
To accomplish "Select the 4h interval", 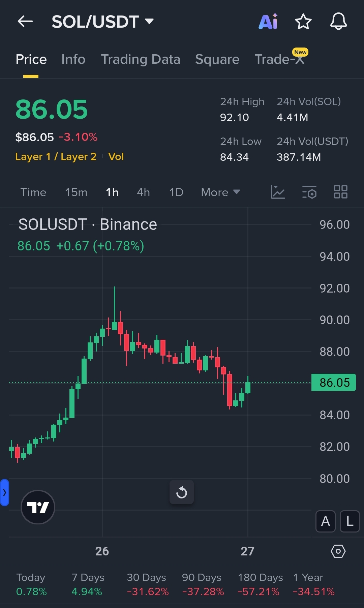I will tap(143, 192).
